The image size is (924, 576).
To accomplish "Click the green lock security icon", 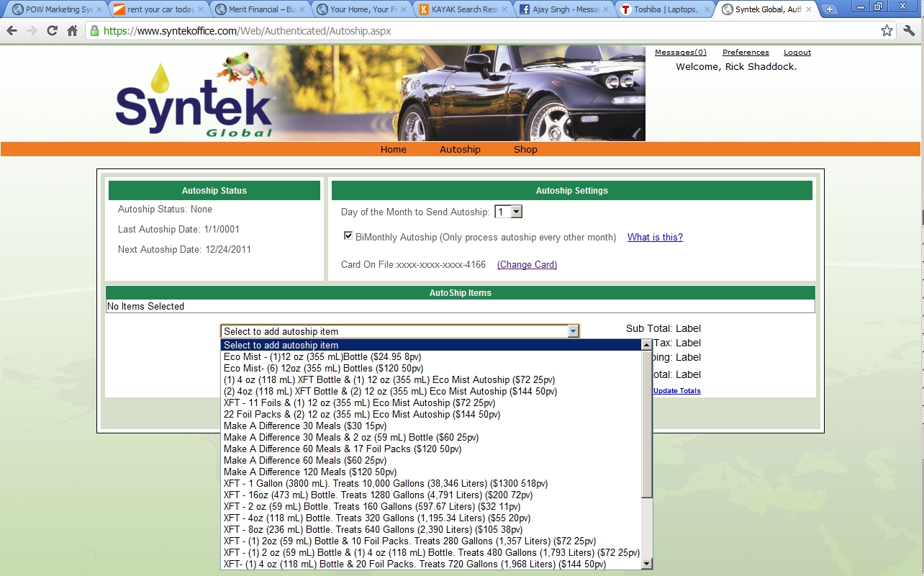I will pos(94,31).
